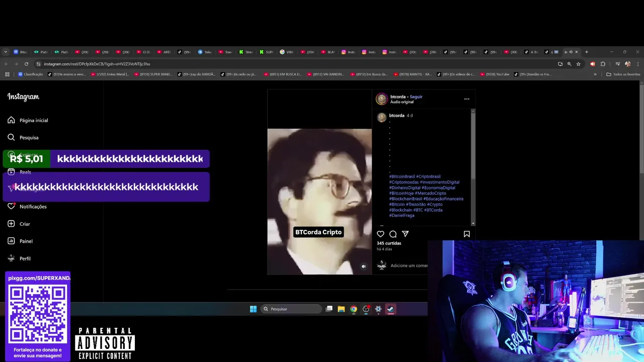This screenshot has height=362, width=644.
Task: Click the address bar URL
Action: tap(97, 64)
